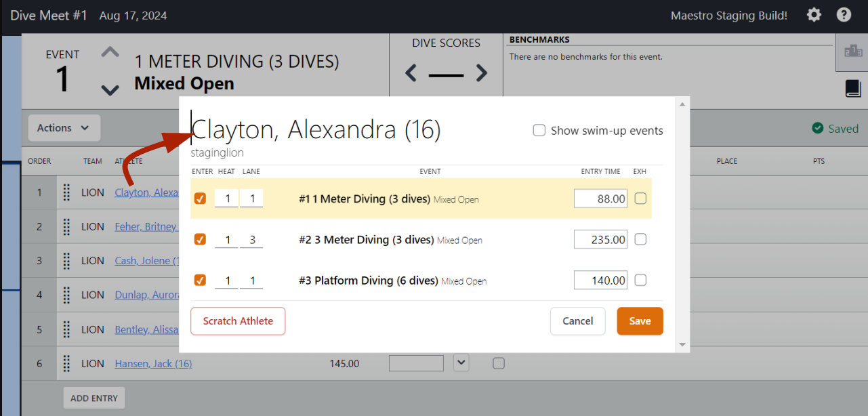The width and height of the screenshot is (868, 416).
Task: Grab drag handle for order row 5
Action: coord(66,329)
